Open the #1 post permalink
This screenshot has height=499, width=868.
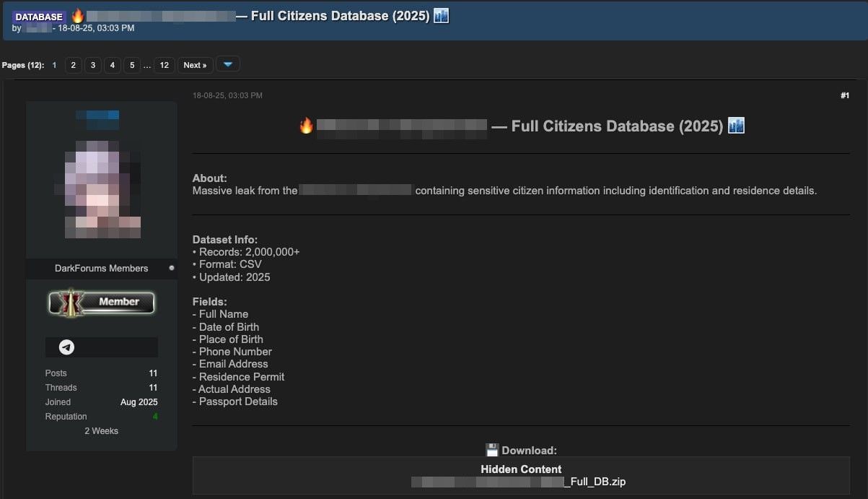point(844,95)
